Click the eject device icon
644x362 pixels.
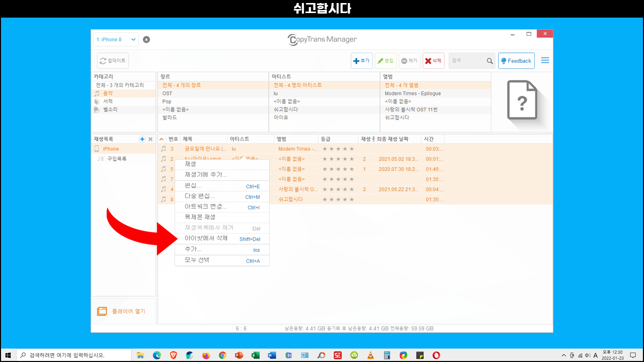click(x=146, y=39)
